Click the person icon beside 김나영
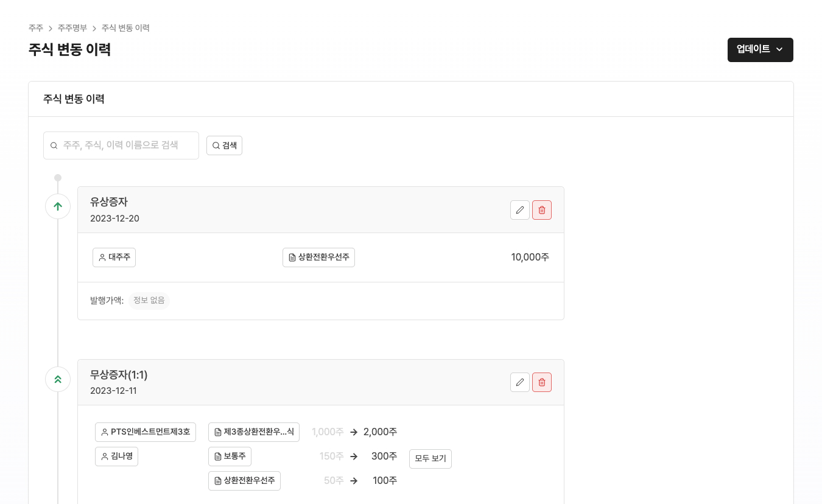Image resolution: width=822 pixels, height=504 pixels. [x=104, y=456]
